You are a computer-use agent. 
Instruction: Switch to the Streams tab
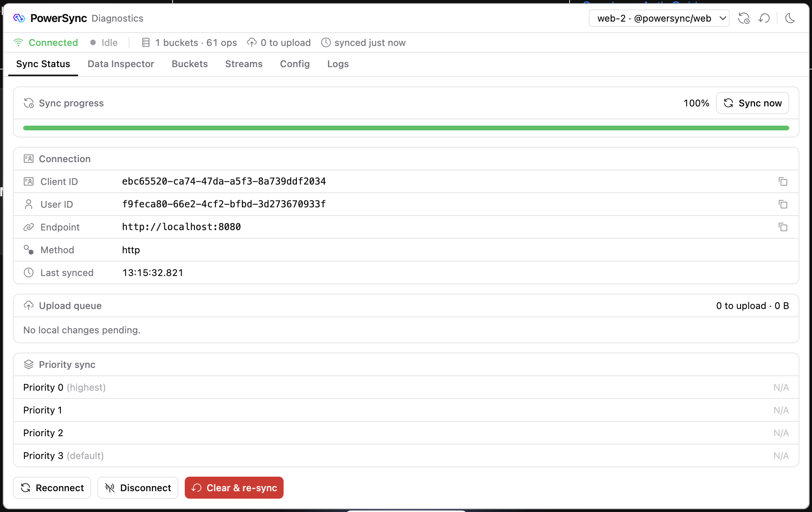tap(244, 64)
